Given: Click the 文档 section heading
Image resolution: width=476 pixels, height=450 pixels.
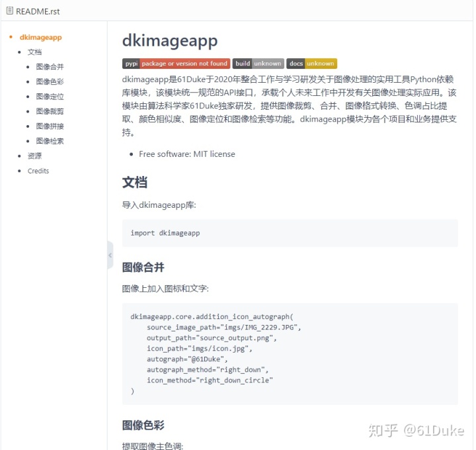Looking at the screenshot, I should 135,183.
